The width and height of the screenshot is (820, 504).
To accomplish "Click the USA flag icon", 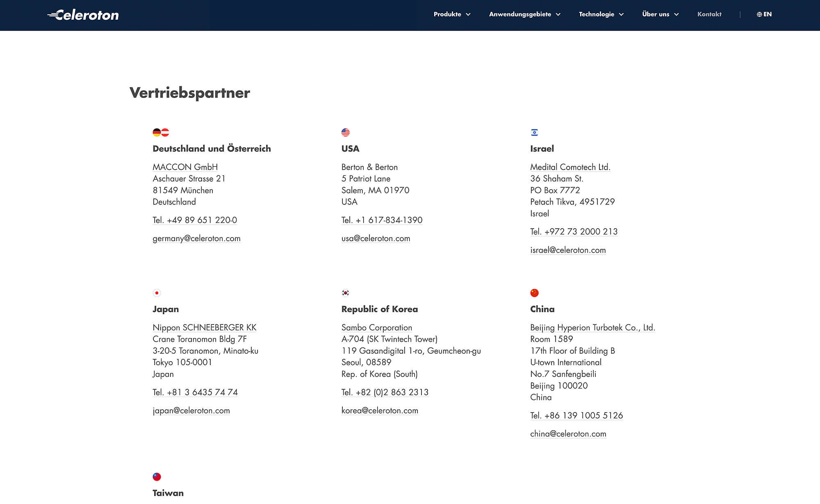I will tap(346, 132).
